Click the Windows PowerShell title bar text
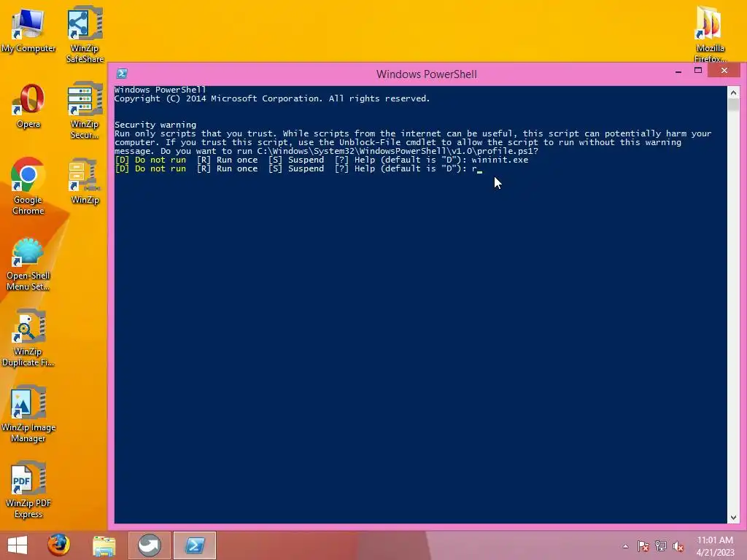The image size is (747, 560). tap(426, 74)
